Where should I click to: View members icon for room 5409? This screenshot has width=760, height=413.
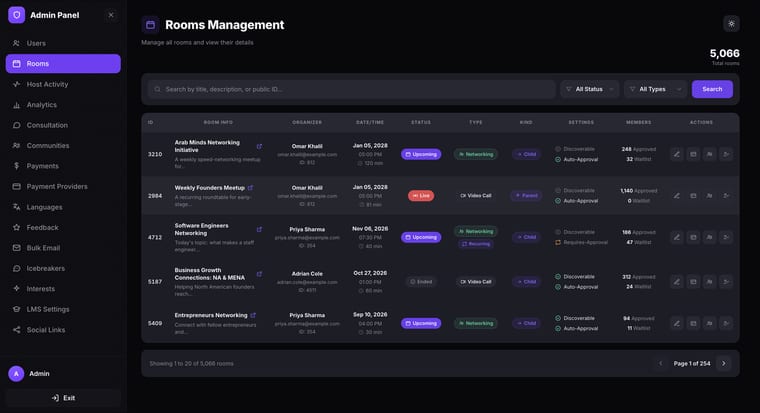(x=710, y=323)
